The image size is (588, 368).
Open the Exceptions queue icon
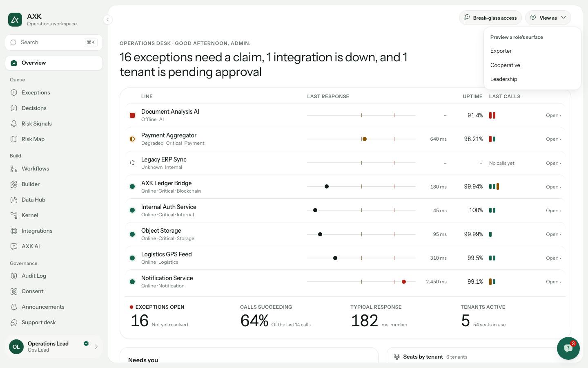(x=14, y=93)
